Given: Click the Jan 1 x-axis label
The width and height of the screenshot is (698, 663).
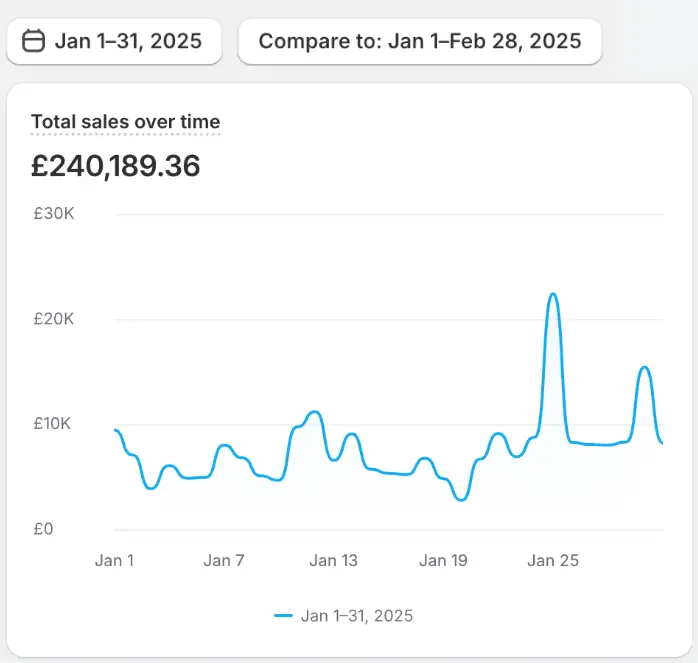Looking at the screenshot, I should (114, 560).
